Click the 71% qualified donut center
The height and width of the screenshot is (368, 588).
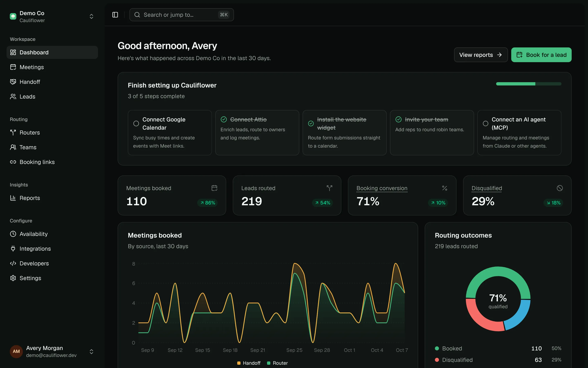(x=498, y=301)
